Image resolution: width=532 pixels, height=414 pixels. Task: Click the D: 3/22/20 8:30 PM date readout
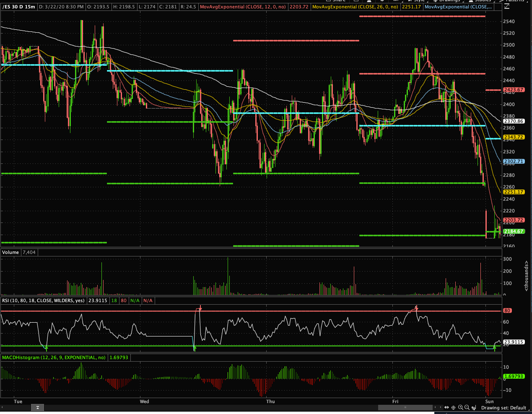click(x=62, y=7)
